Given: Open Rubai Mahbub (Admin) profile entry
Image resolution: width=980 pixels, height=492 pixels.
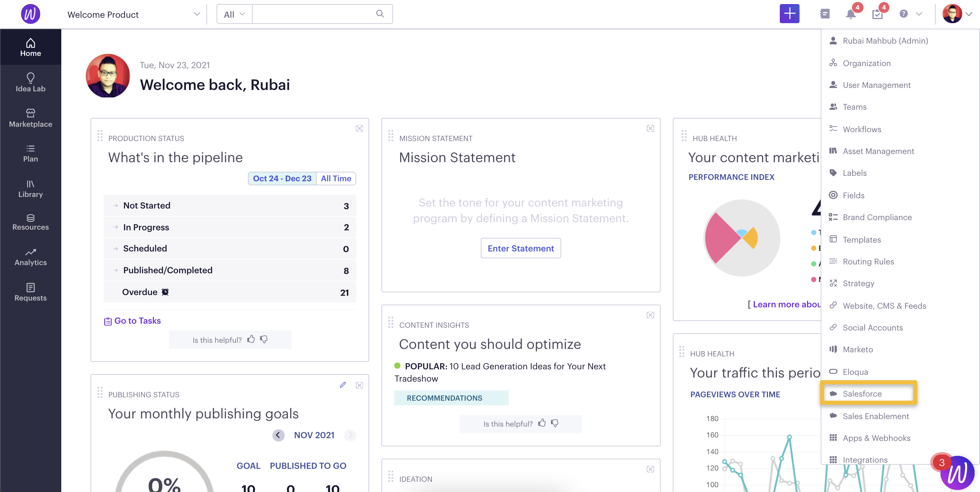Looking at the screenshot, I should [885, 41].
